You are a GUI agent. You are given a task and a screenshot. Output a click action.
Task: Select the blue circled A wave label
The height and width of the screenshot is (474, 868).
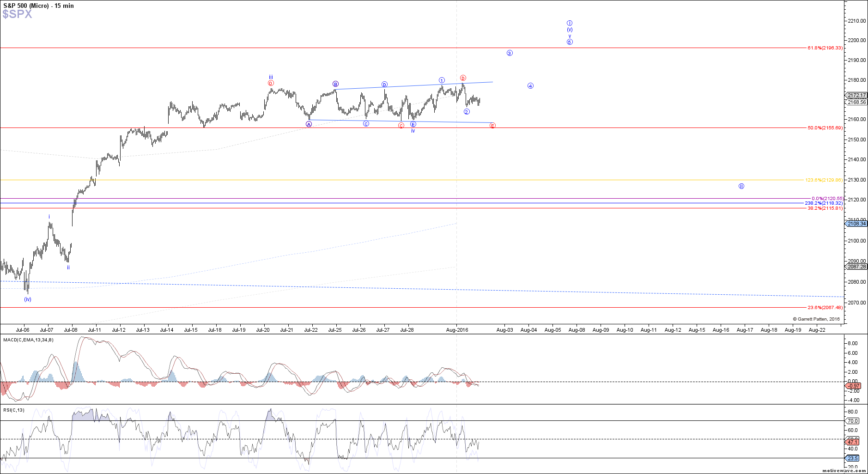[x=309, y=124]
